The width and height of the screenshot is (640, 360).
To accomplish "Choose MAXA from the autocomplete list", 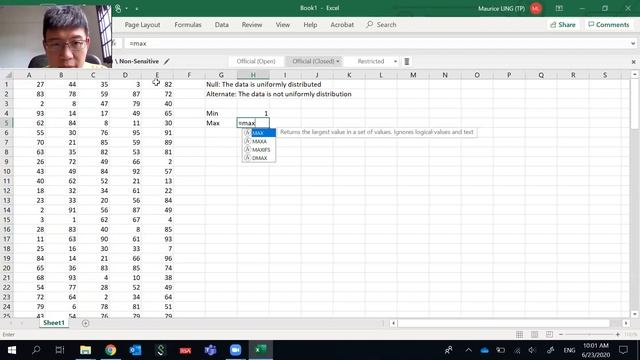I will tap(259, 141).
